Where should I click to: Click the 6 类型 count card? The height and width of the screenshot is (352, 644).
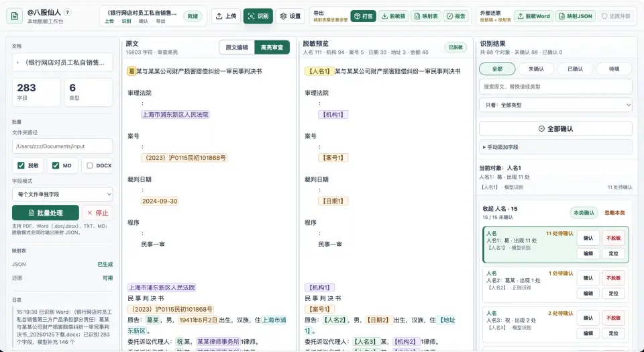point(89,93)
